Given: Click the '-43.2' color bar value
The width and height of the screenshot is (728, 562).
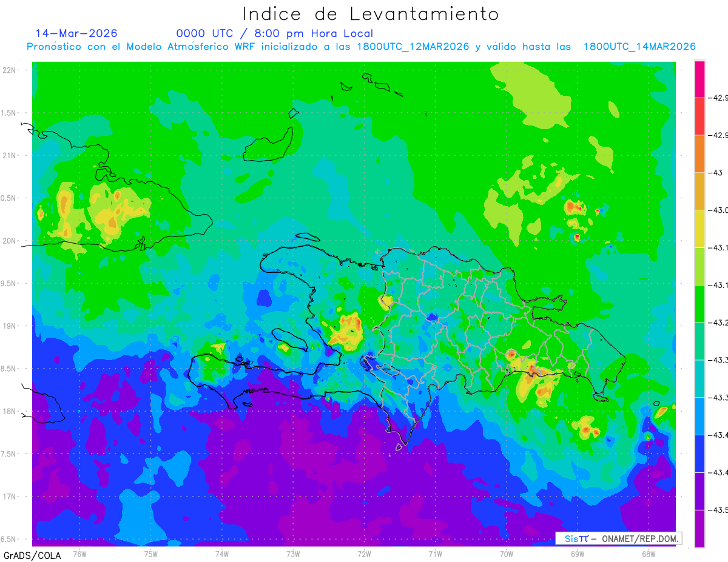Looking at the screenshot, I should pos(720,323).
